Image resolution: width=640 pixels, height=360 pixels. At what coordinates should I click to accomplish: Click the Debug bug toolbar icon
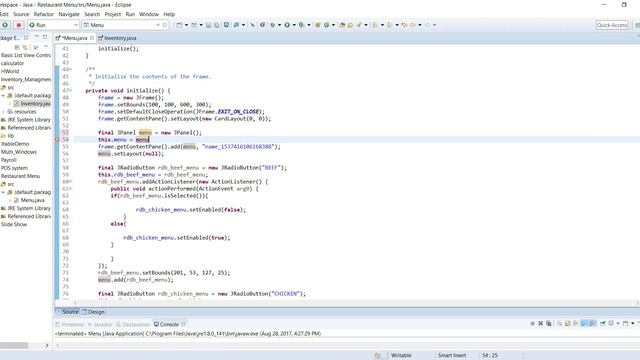pyautogui.click(x=273, y=25)
